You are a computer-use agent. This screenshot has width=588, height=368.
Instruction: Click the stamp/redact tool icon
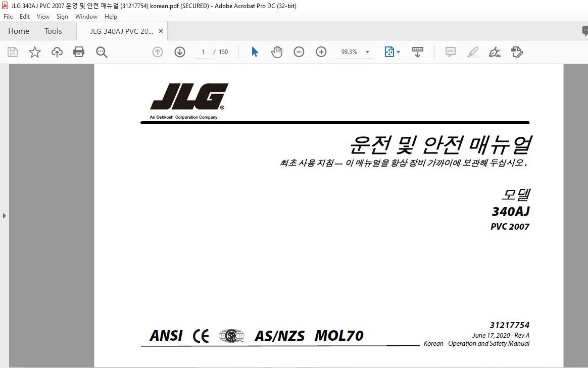click(517, 52)
